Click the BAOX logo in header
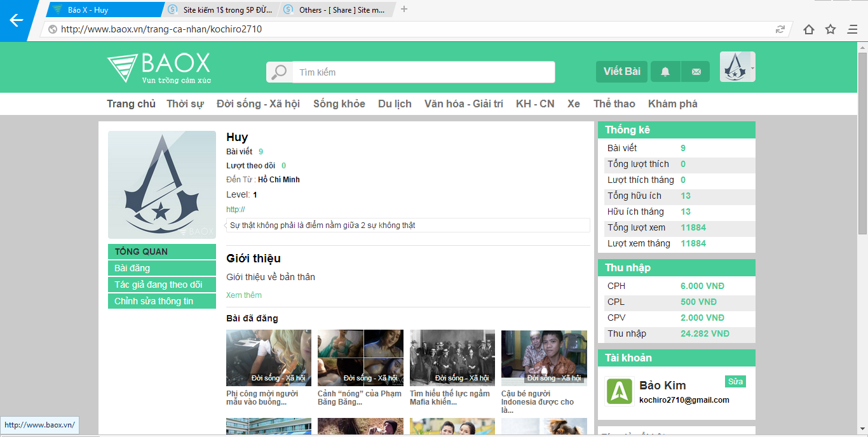The image size is (868, 437). pos(158,68)
